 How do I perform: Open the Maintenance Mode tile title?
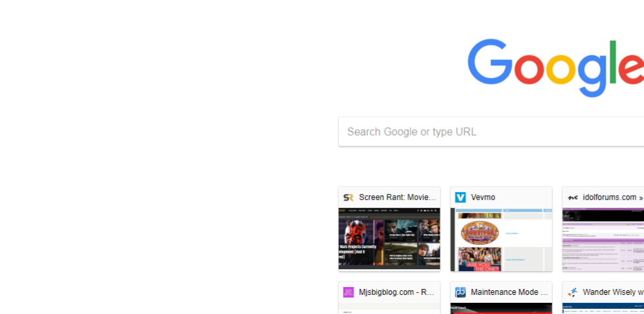[510, 292]
